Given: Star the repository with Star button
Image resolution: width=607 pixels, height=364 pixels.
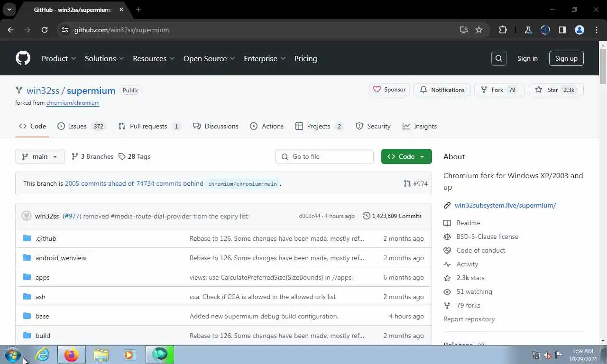Looking at the screenshot, I should (x=556, y=90).
